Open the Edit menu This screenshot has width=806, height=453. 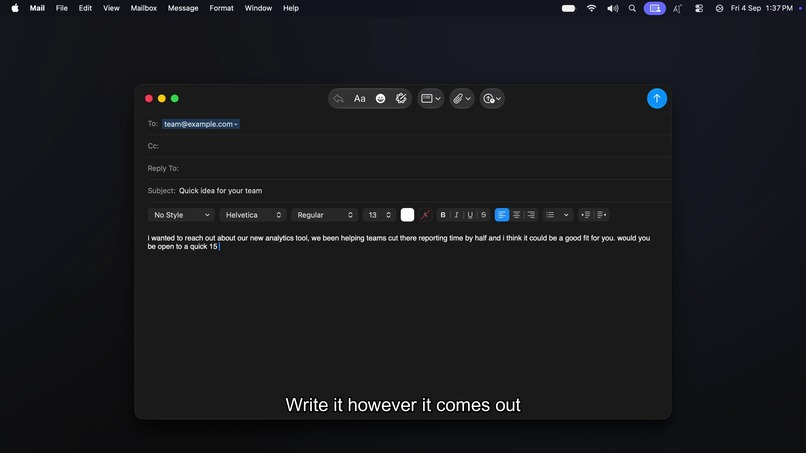point(85,8)
